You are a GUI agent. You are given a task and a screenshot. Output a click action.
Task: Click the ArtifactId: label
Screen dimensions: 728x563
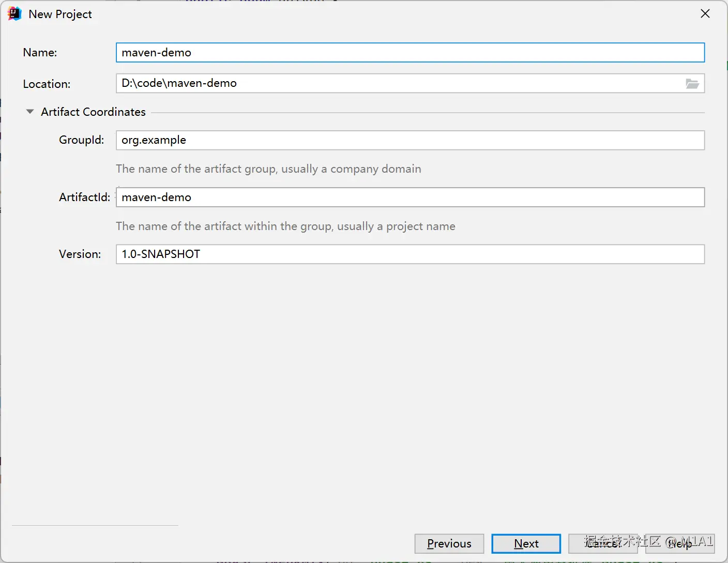84,197
